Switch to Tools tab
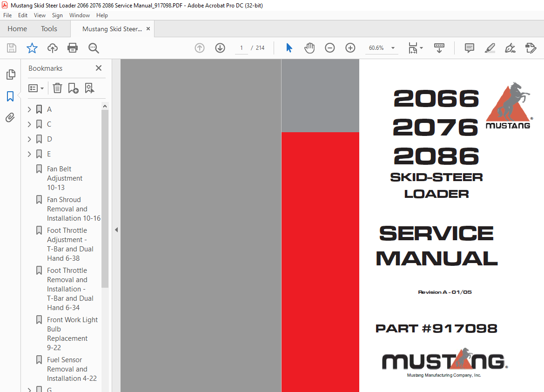The width and height of the screenshot is (544, 392). 49,29
